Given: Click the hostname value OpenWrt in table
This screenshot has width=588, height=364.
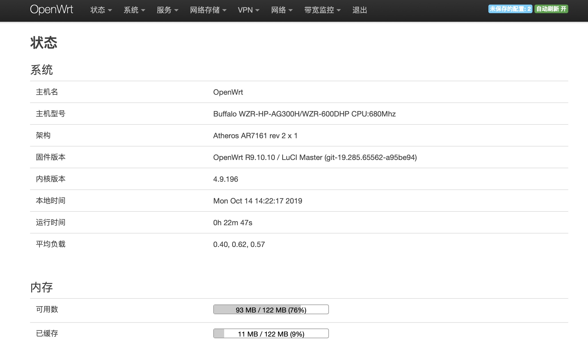Looking at the screenshot, I should (228, 92).
